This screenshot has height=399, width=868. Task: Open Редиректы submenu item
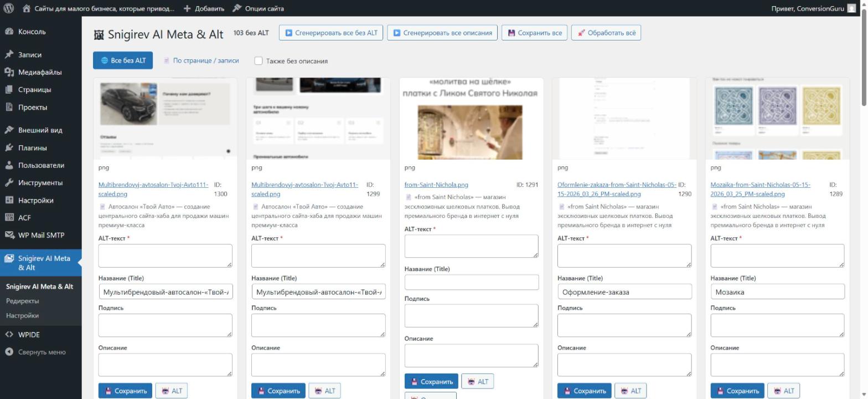(23, 301)
